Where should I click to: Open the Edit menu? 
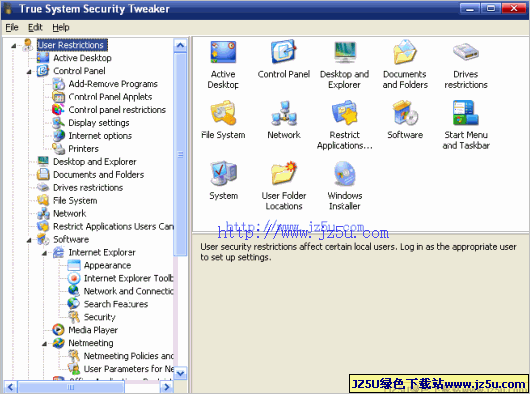click(x=35, y=27)
